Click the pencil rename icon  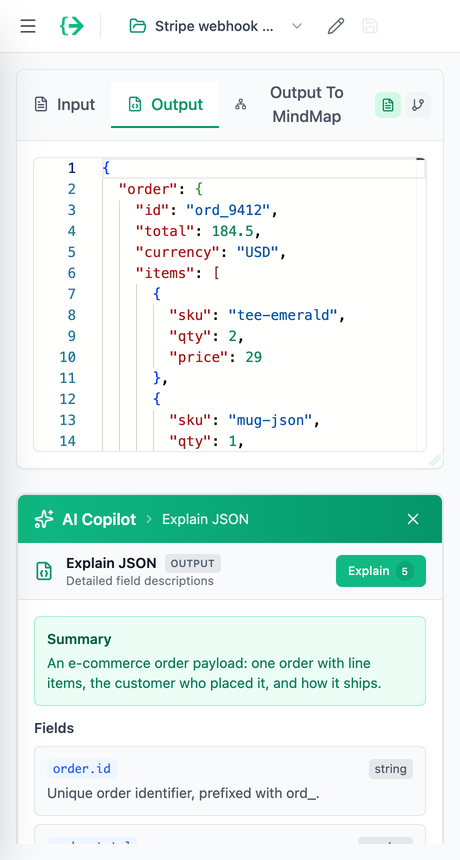pos(336,26)
